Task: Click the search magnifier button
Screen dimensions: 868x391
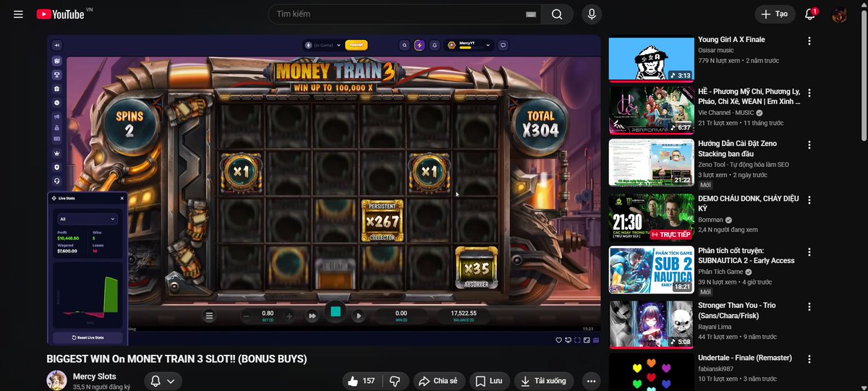Action: 556,14
